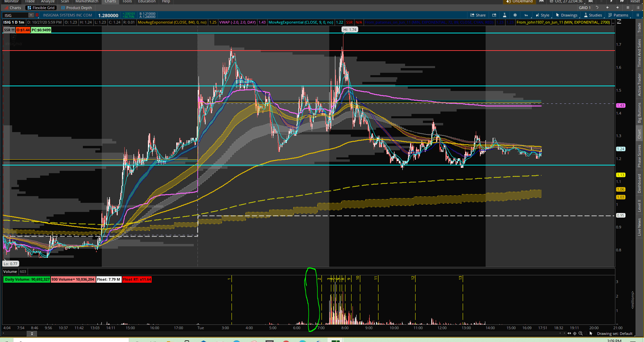Screen dimensions: 644x342
Task: Fast forward OnDemand playback
Action: [622, 1]
